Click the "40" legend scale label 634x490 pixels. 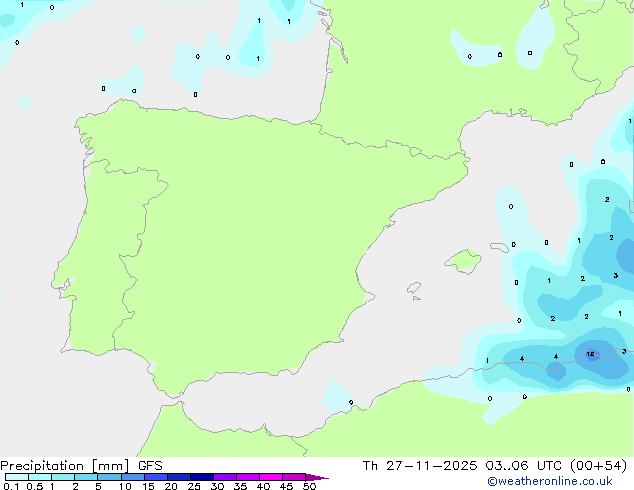(263, 486)
